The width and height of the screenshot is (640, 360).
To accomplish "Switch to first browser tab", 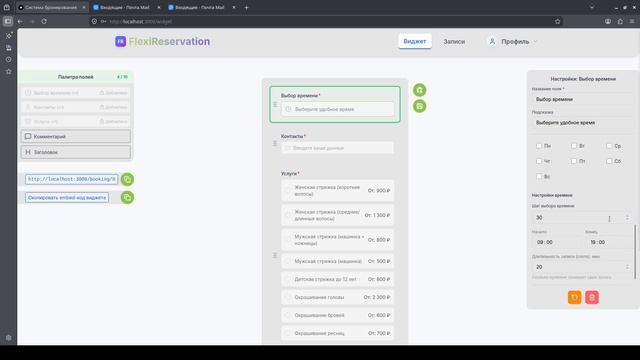I will (51, 7).
